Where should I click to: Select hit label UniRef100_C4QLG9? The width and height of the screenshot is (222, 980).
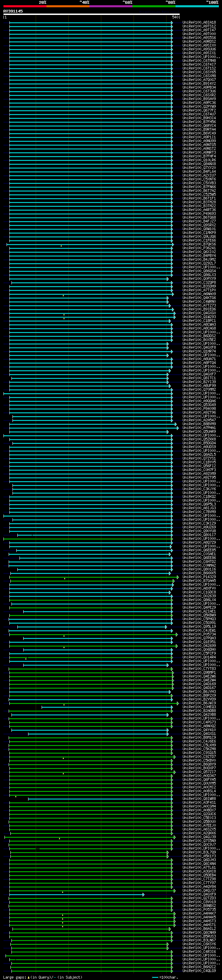point(199,971)
